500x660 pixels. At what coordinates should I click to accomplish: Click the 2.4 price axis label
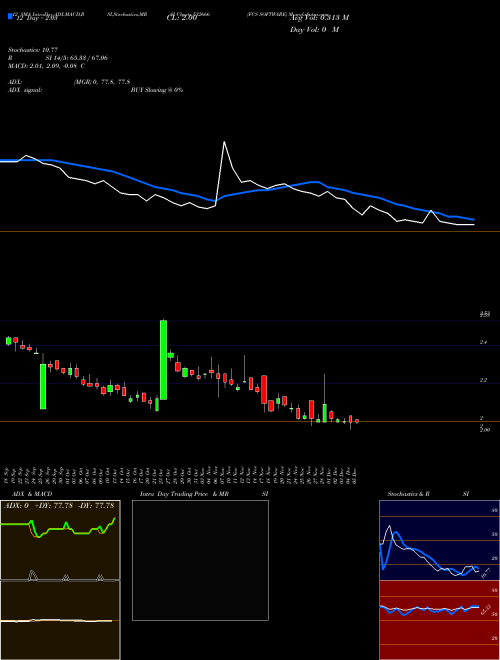(483, 343)
